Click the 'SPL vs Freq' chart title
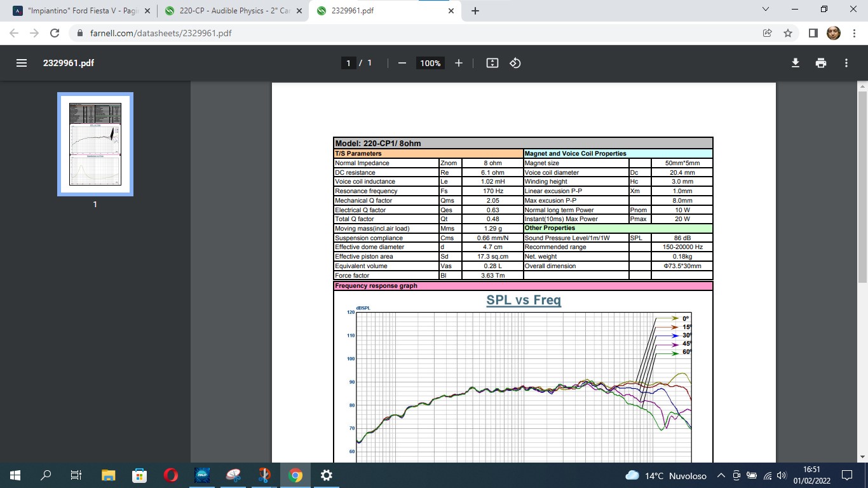The height and width of the screenshot is (488, 868). click(524, 300)
